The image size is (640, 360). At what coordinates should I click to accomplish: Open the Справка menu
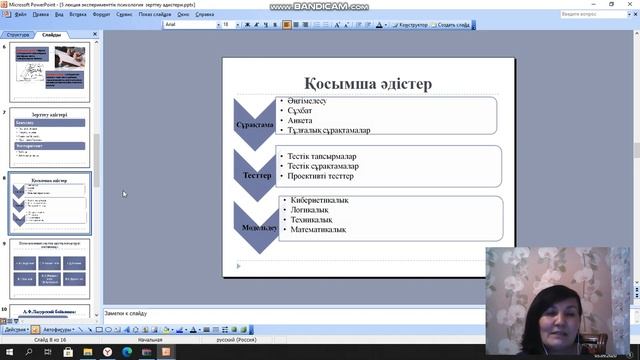point(204,14)
